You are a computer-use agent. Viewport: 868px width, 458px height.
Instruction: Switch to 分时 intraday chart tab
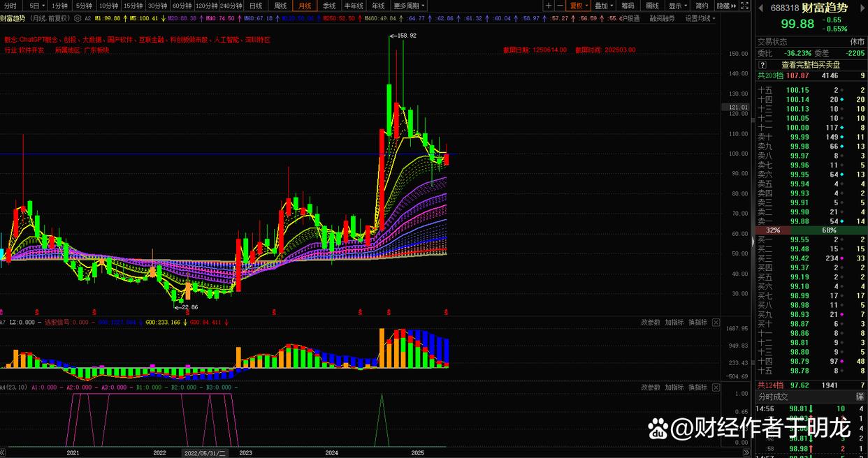pos(10,6)
